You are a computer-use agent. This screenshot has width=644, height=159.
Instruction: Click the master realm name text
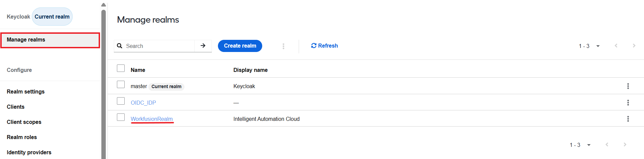click(139, 86)
